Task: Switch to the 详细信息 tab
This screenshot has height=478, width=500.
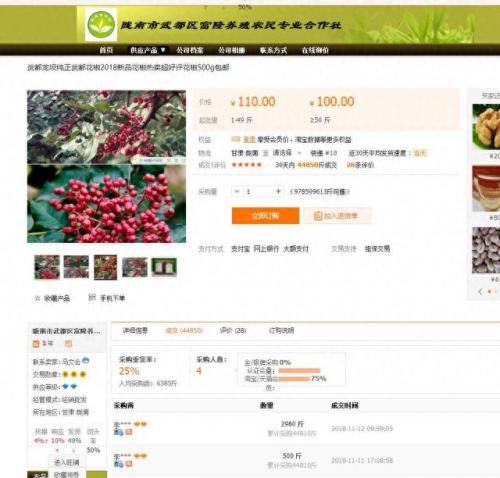Action: 135,331
